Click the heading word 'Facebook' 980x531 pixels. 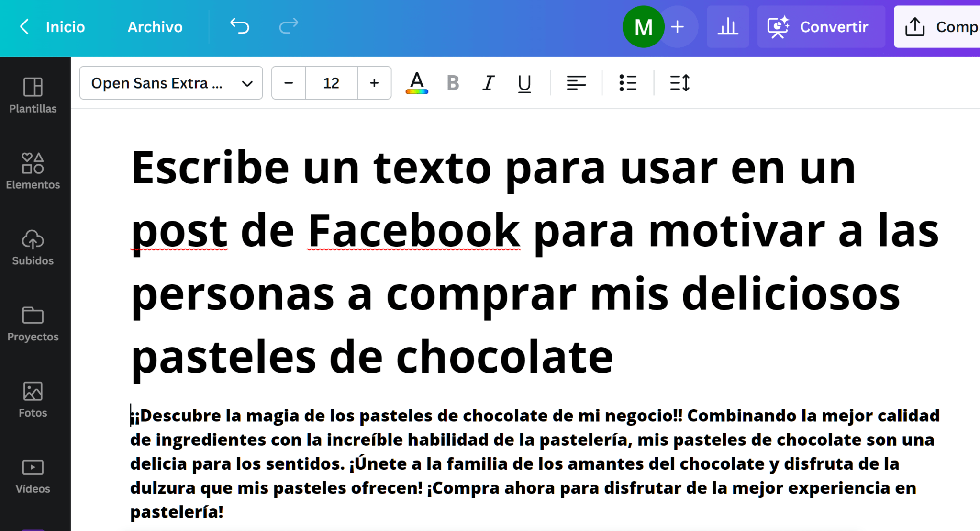(413, 230)
